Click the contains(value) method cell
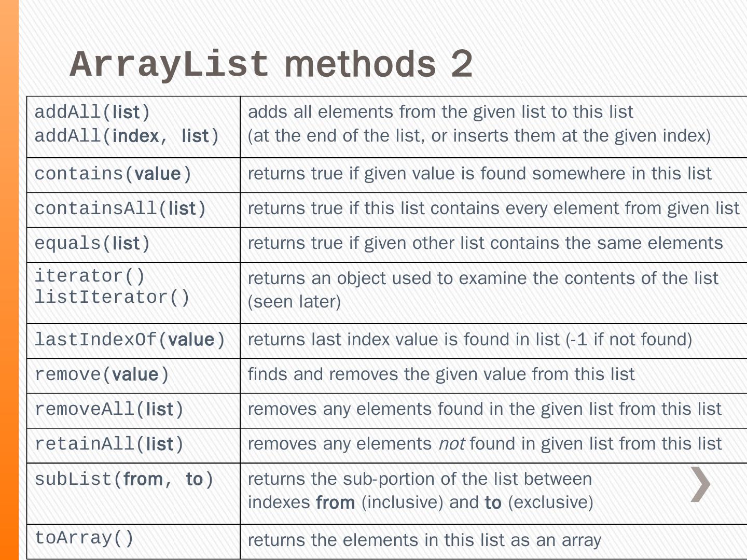The image size is (747, 560). pos(113,174)
